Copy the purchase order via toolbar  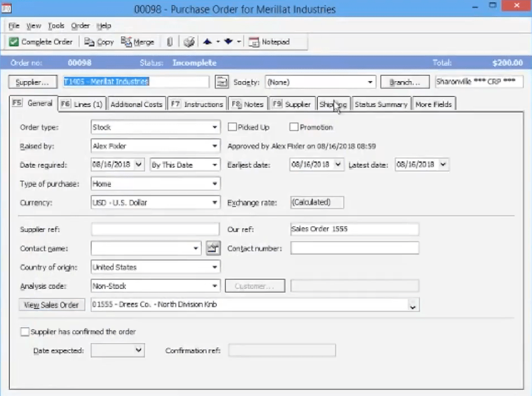tap(99, 42)
